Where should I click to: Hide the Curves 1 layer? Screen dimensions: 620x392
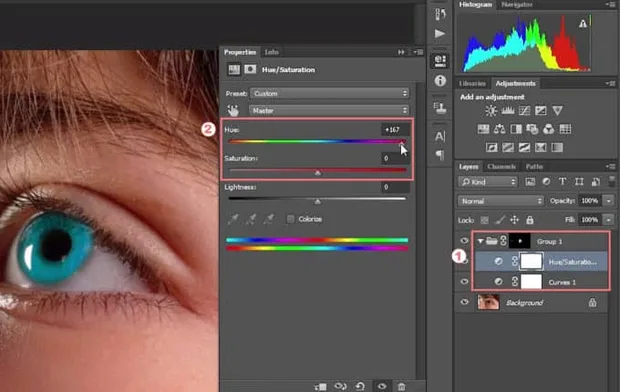point(464,282)
